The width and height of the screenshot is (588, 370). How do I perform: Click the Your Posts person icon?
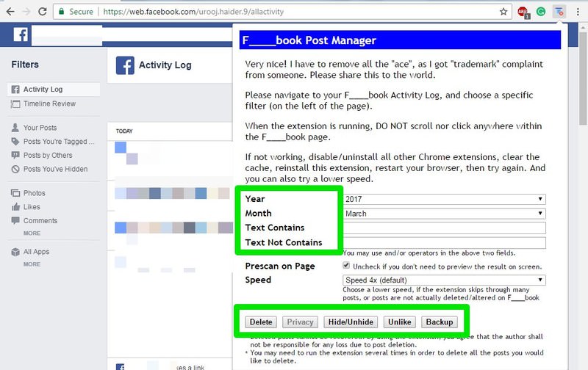(x=15, y=127)
